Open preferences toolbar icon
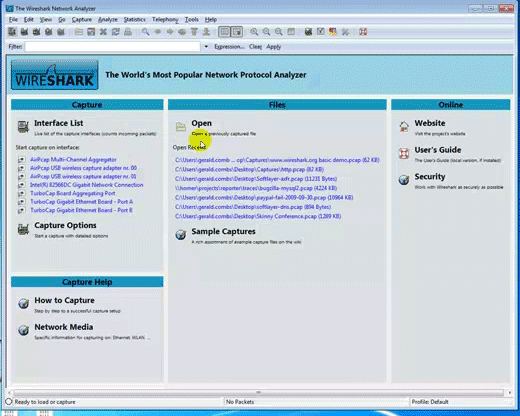Viewport: 520px width, 416px height. (345, 32)
